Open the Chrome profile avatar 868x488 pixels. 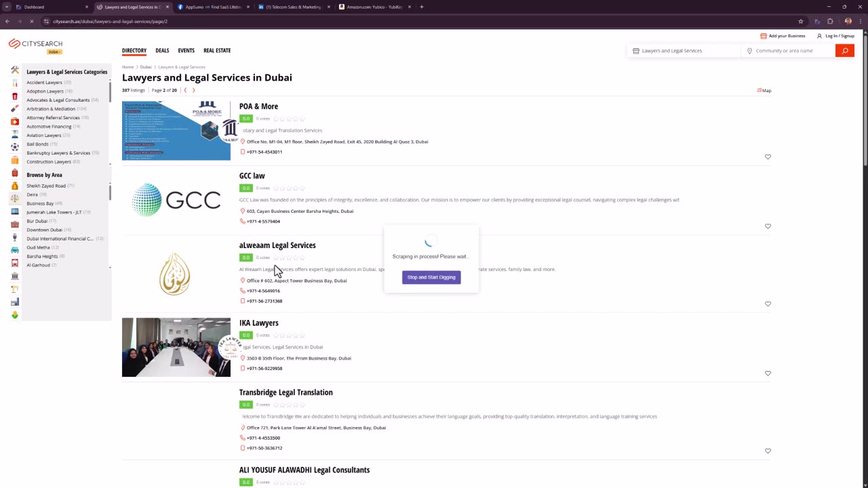(848, 21)
